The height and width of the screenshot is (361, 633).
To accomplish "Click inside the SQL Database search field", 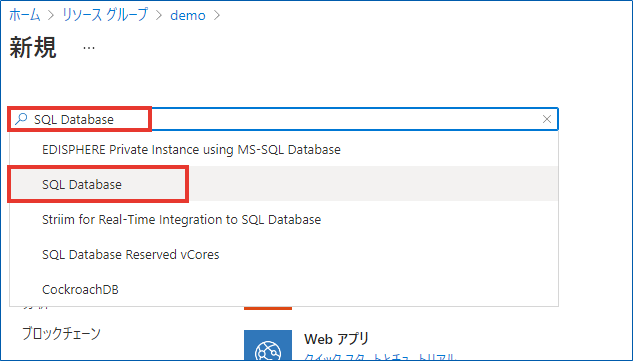I will tap(284, 119).
